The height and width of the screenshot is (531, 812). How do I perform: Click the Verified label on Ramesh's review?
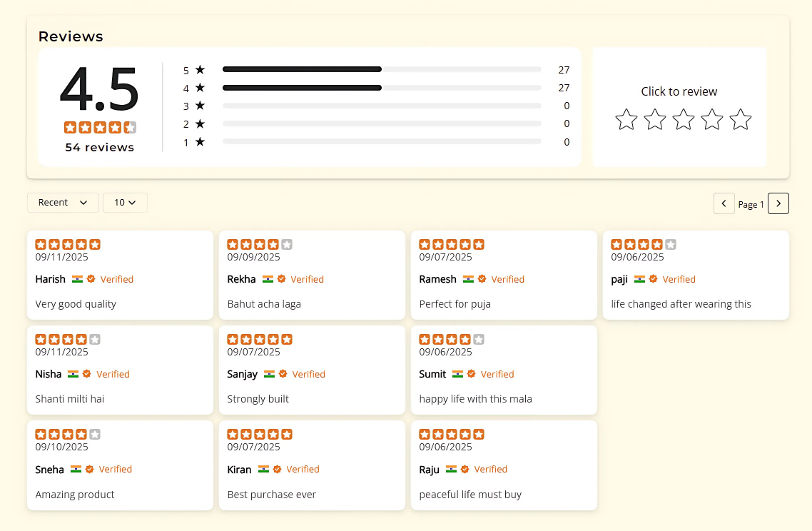pyautogui.click(x=507, y=279)
